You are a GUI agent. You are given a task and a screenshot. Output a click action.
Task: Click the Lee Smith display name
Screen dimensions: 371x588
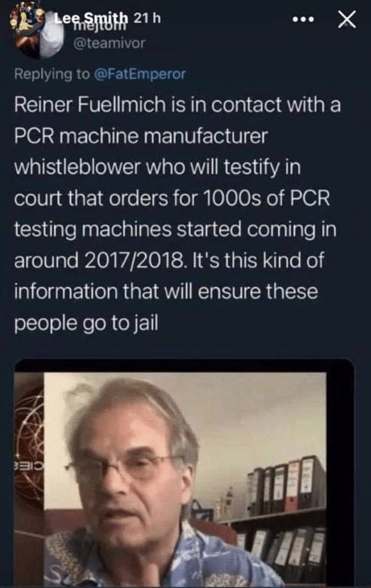pos(91,18)
